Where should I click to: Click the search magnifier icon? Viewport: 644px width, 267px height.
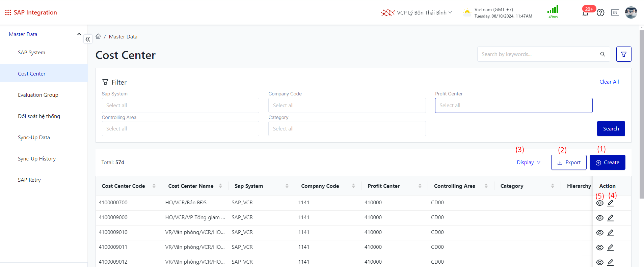[x=602, y=54]
